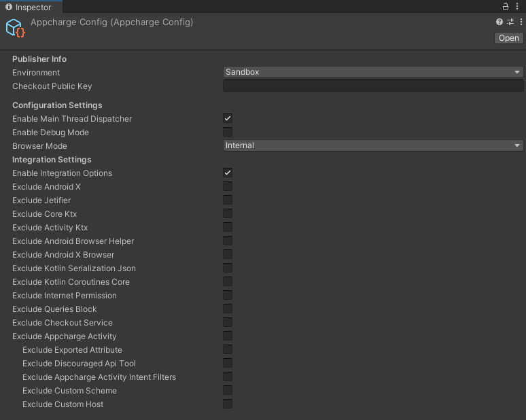Click the Integration Settings header
The height and width of the screenshot is (420, 526).
pyautogui.click(x=52, y=160)
